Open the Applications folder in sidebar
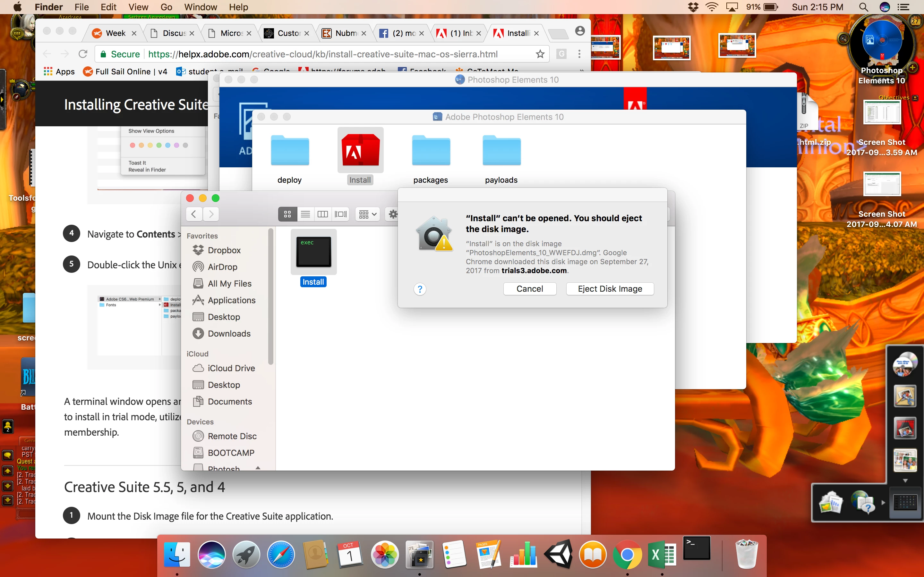924x577 pixels. (231, 300)
